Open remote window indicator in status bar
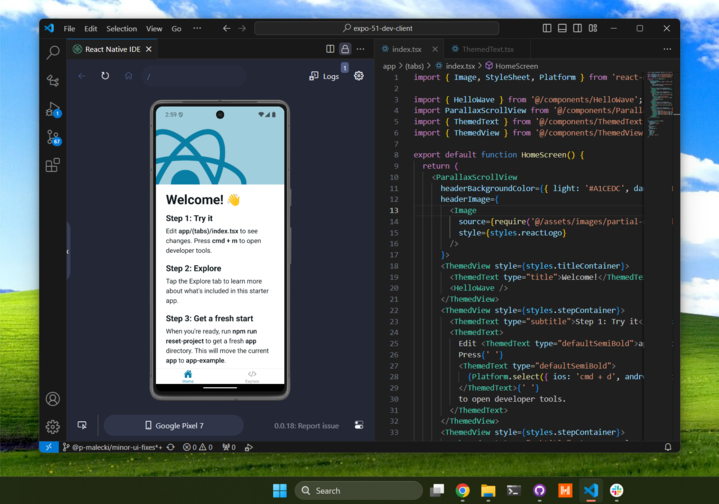This screenshot has height=504, width=719. coord(49,447)
